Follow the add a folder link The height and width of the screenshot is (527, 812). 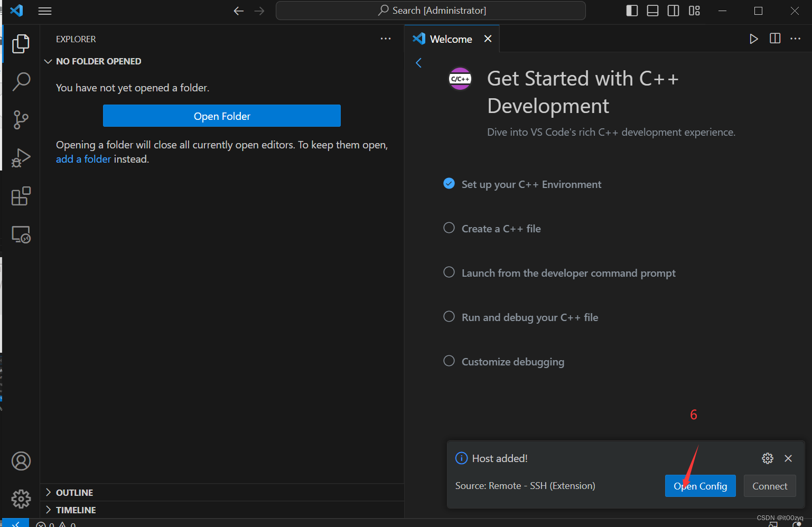click(x=83, y=159)
